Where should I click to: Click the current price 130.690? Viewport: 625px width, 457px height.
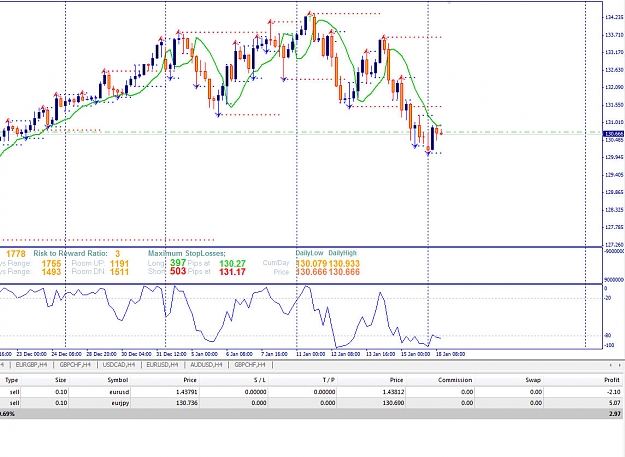393,403
